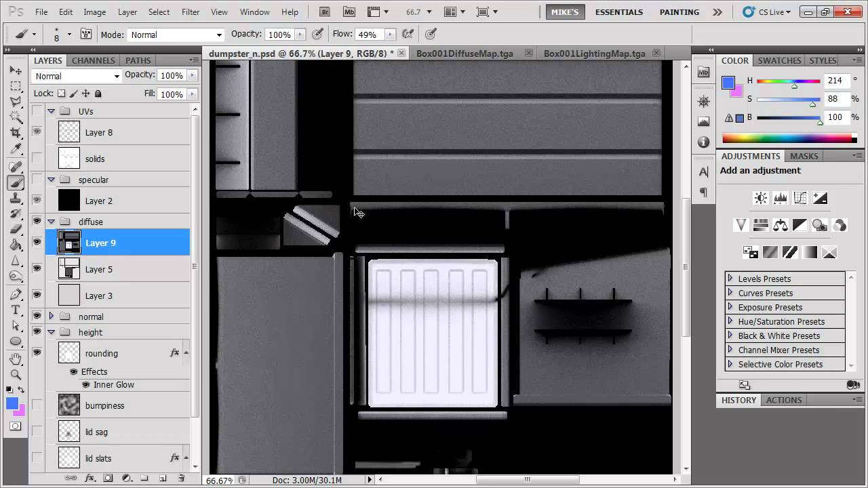Hide Layer 8 visibility
The width and height of the screenshot is (868, 488).
pos(37,132)
